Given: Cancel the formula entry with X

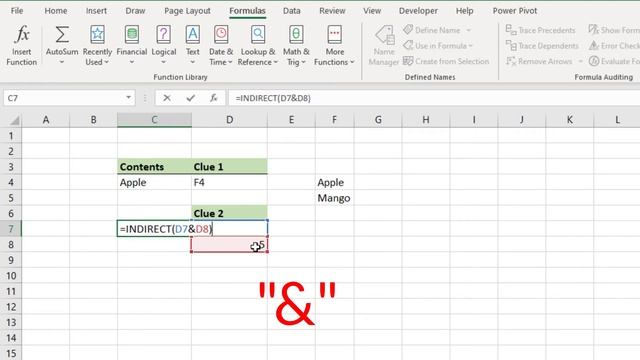Looking at the screenshot, I should point(167,98).
